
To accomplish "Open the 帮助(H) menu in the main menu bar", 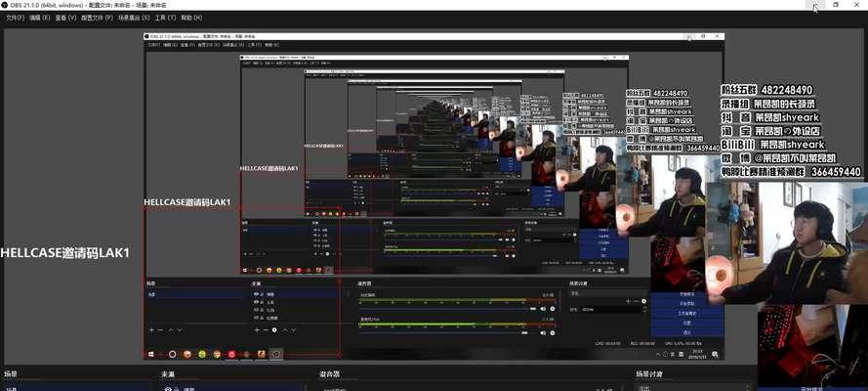I will (x=191, y=18).
